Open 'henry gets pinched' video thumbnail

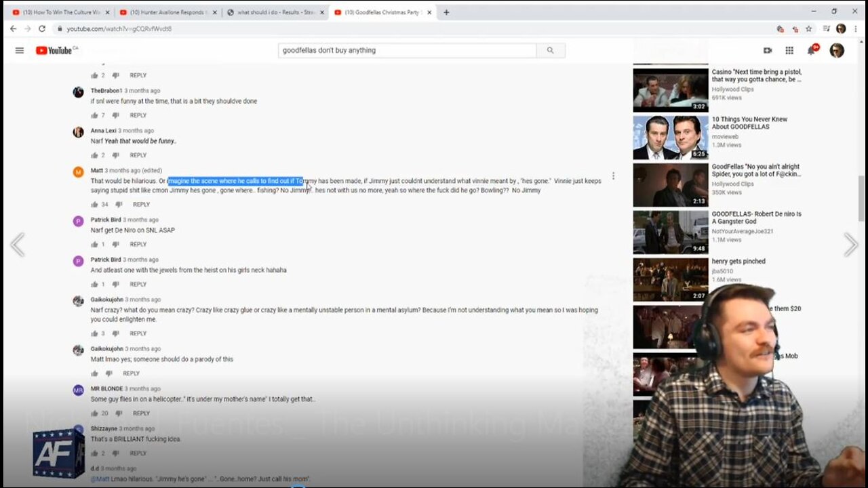(x=671, y=280)
